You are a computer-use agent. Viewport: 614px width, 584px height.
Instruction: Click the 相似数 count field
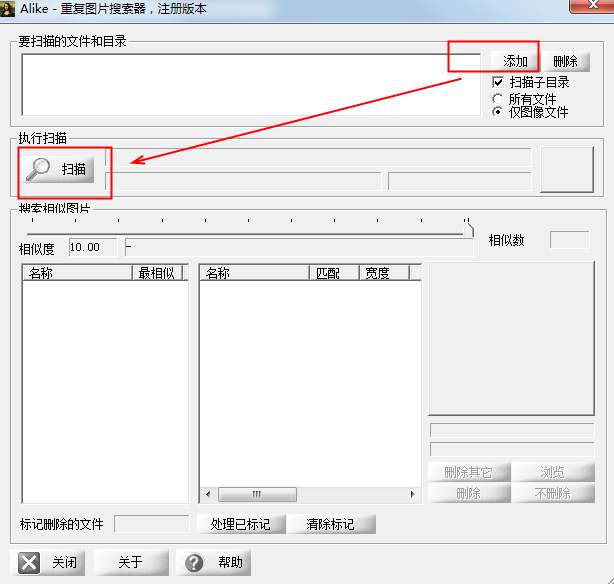pos(569,240)
